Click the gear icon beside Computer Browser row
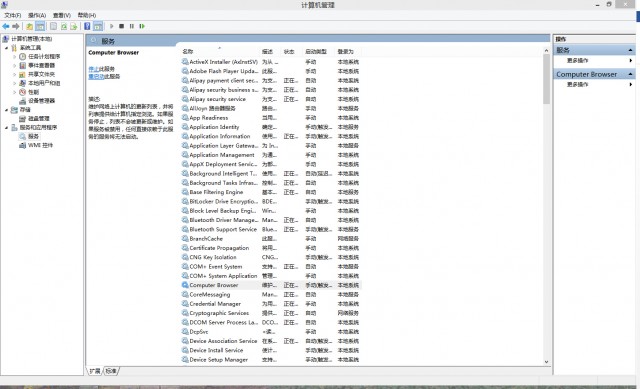640x389 pixels. pyautogui.click(x=185, y=285)
